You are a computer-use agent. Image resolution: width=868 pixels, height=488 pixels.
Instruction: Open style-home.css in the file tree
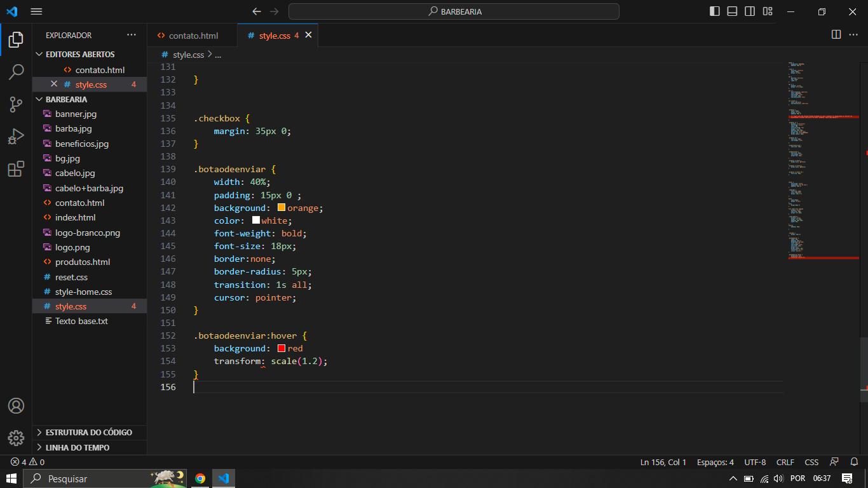(90, 292)
